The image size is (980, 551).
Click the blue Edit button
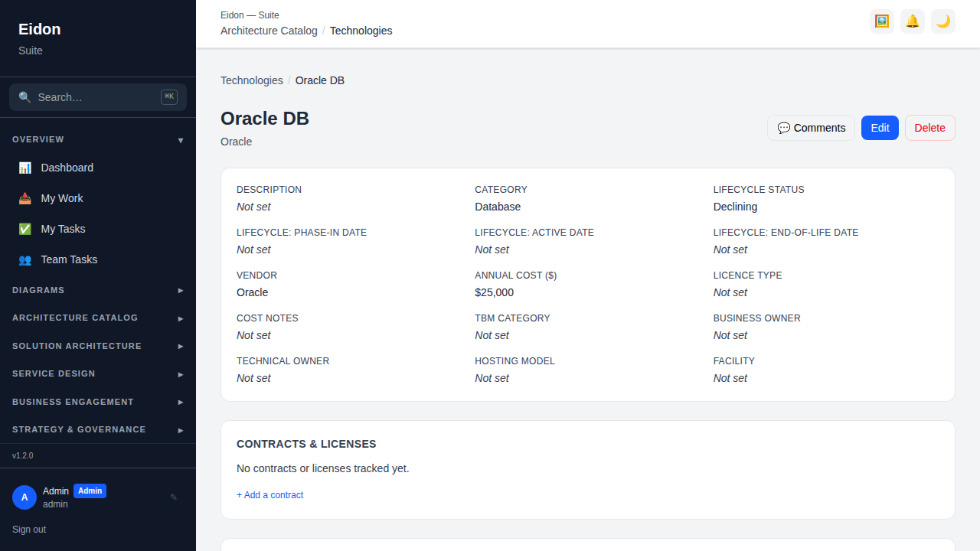click(x=880, y=128)
